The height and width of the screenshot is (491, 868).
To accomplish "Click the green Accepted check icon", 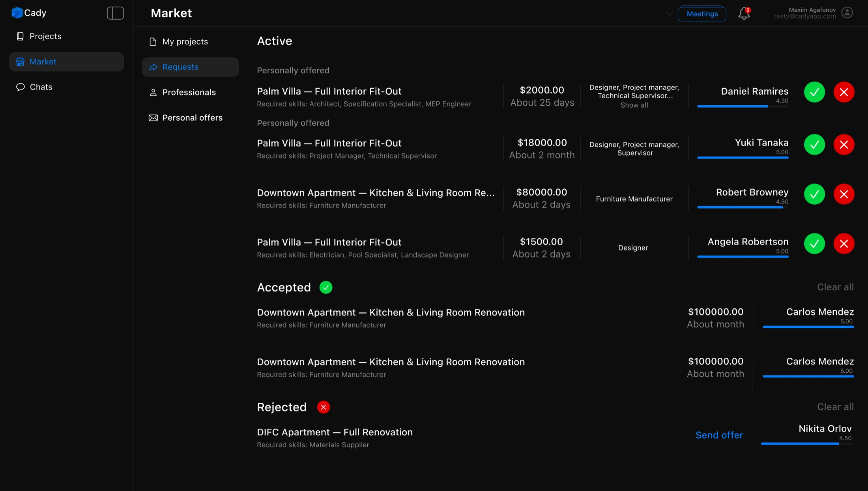I will tap(326, 287).
